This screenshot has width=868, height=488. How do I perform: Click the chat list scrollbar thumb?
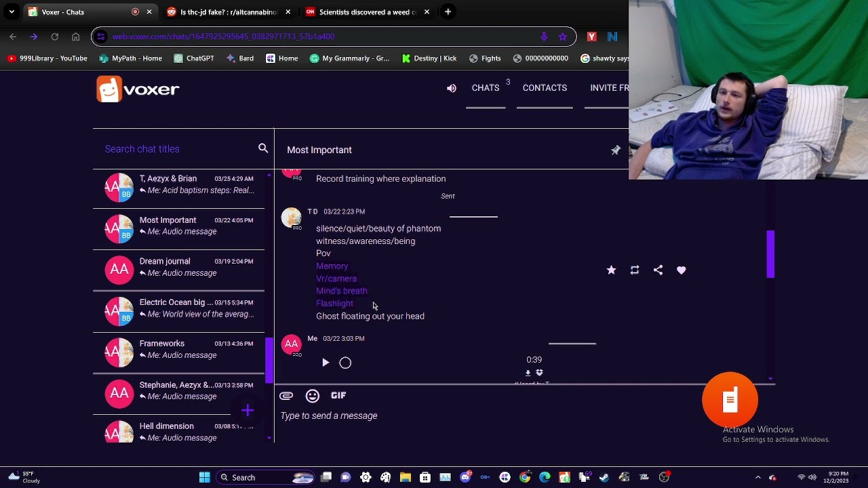(269, 360)
